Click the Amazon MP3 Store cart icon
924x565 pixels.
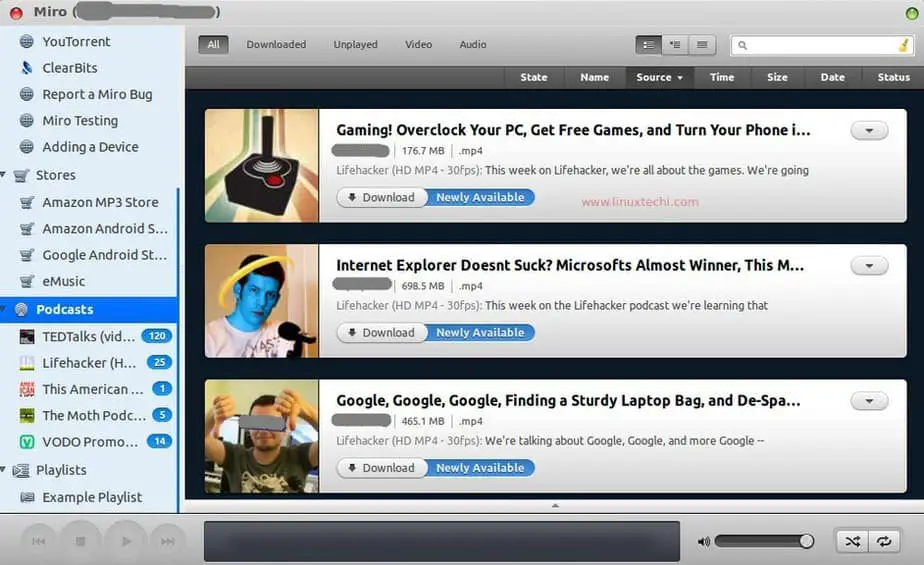click(27, 202)
